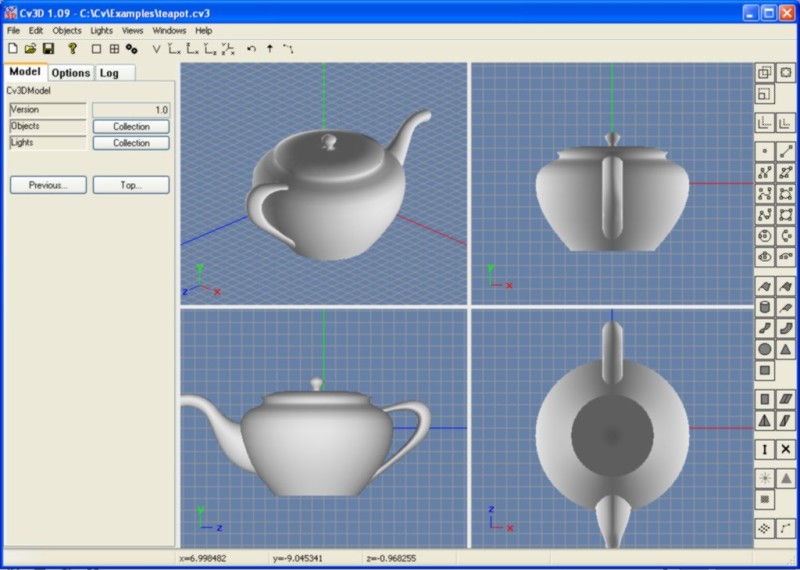Click the V-shaped perspective view icon
Viewport: 800px width, 570px height.
click(157, 49)
